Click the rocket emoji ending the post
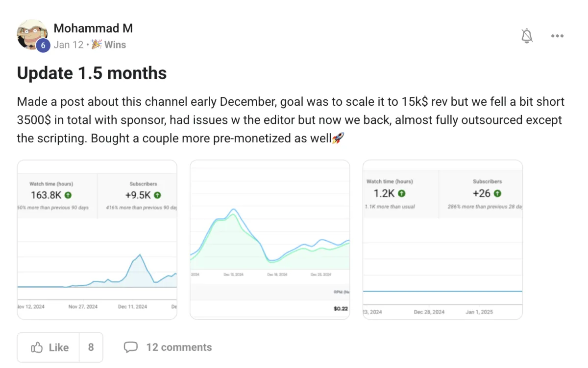588x368 pixels. click(x=338, y=138)
